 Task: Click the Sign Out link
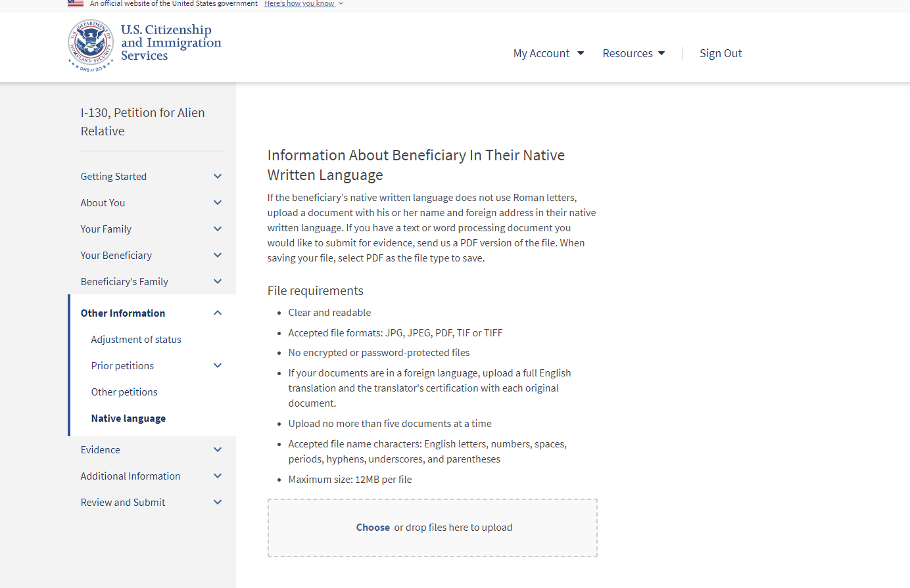click(721, 53)
